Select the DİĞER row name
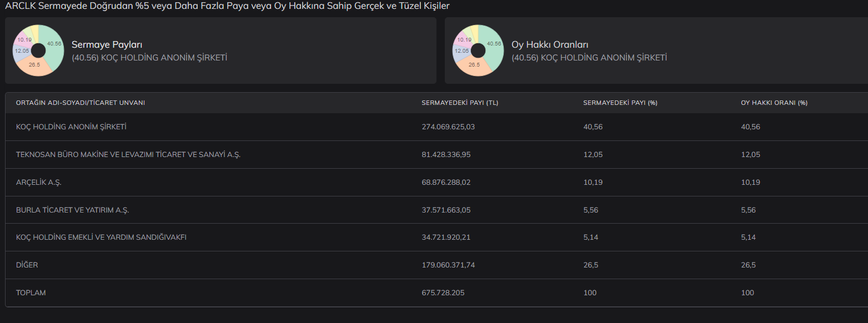The image size is (868, 323). 27,265
